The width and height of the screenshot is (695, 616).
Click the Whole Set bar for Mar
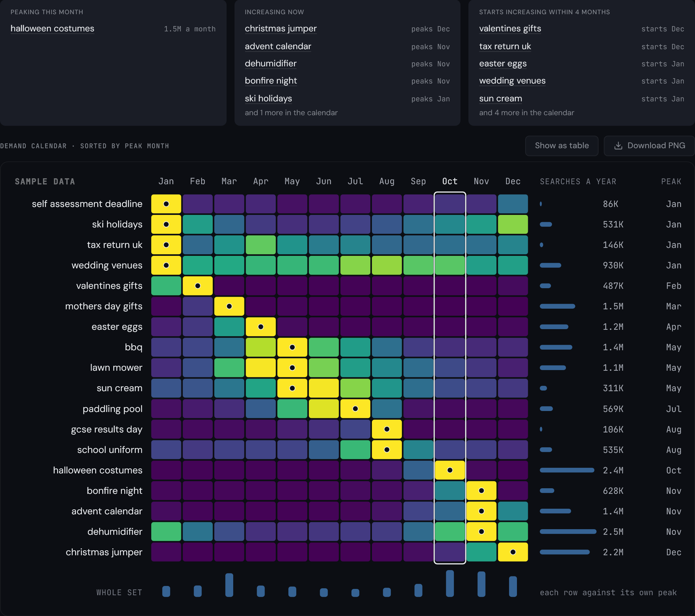point(229,585)
